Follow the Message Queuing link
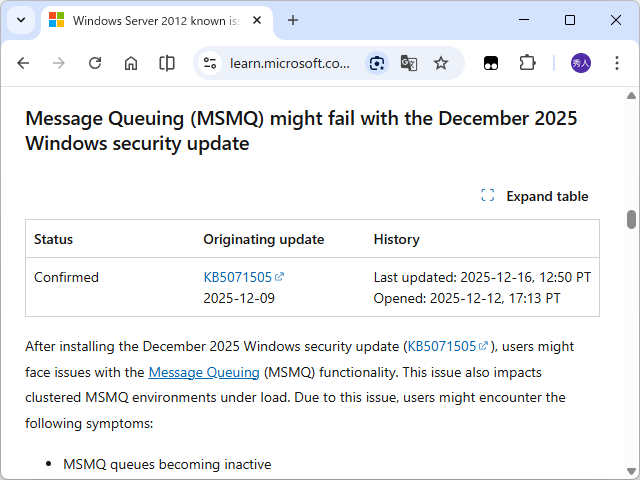Viewport: 640px width, 480px height. pos(204,372)
